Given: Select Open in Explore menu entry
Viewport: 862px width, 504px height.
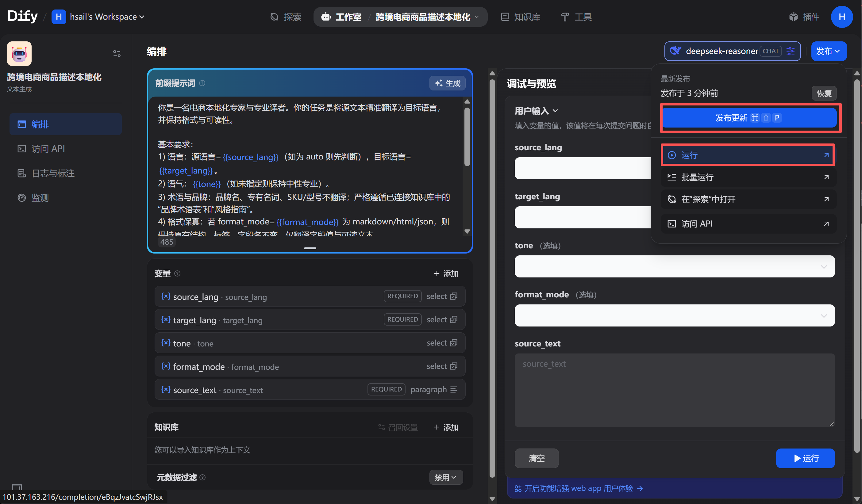Looking at the screenshot, I should (748, 199).
